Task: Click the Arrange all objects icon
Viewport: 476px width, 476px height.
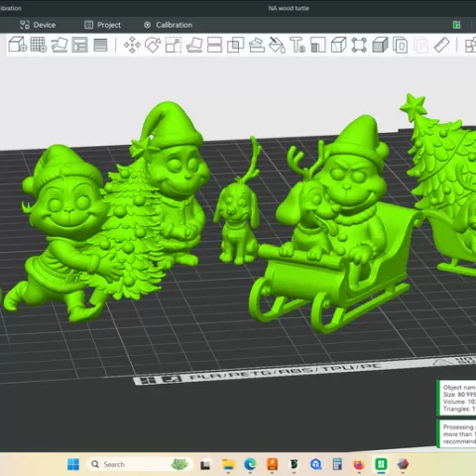Action: click(79, 45)
